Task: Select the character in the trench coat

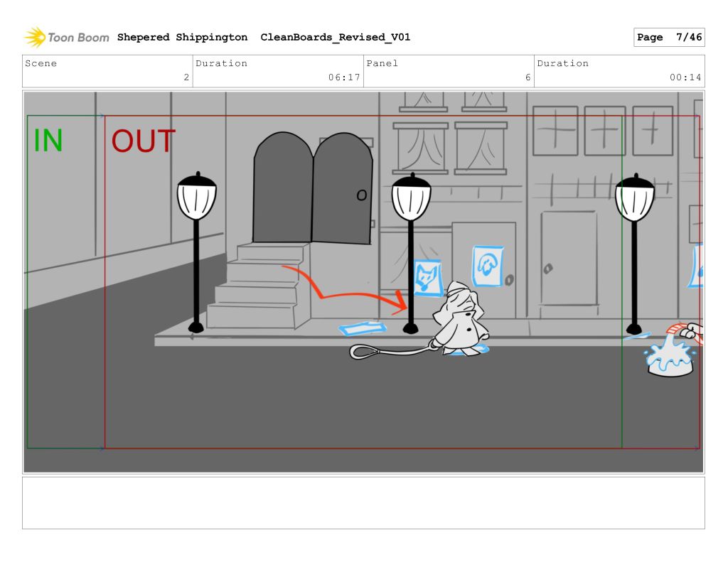Action: [463, 318]
